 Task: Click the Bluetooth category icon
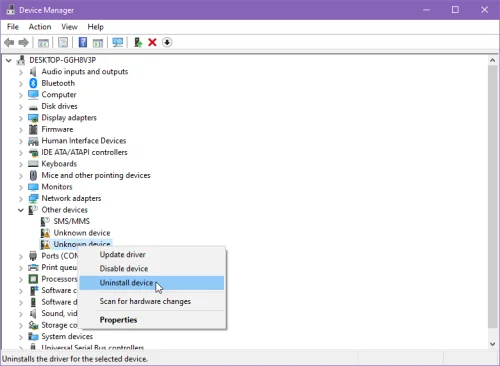tap(33, 83)
